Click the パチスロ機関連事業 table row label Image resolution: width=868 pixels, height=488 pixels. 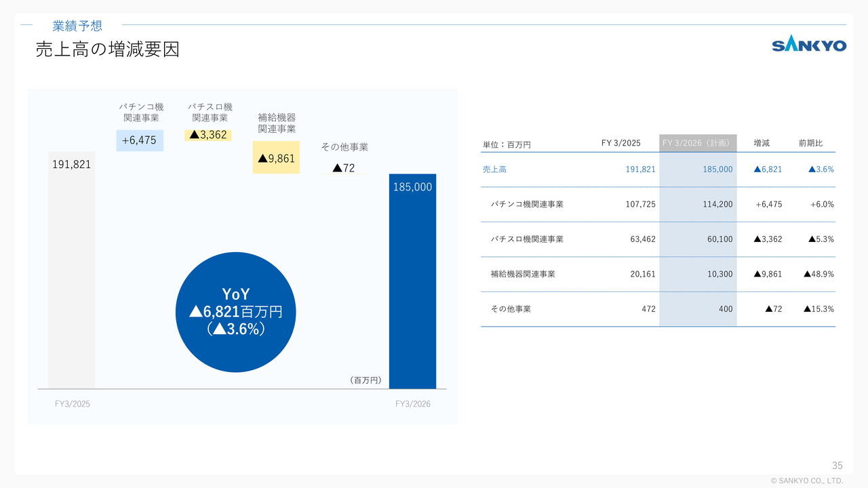click(x=527, y=239)
